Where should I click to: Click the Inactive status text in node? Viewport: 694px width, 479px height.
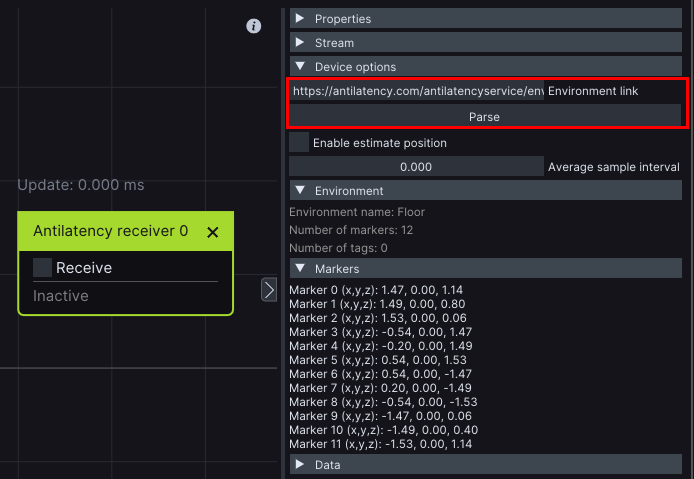coord(61,296)
